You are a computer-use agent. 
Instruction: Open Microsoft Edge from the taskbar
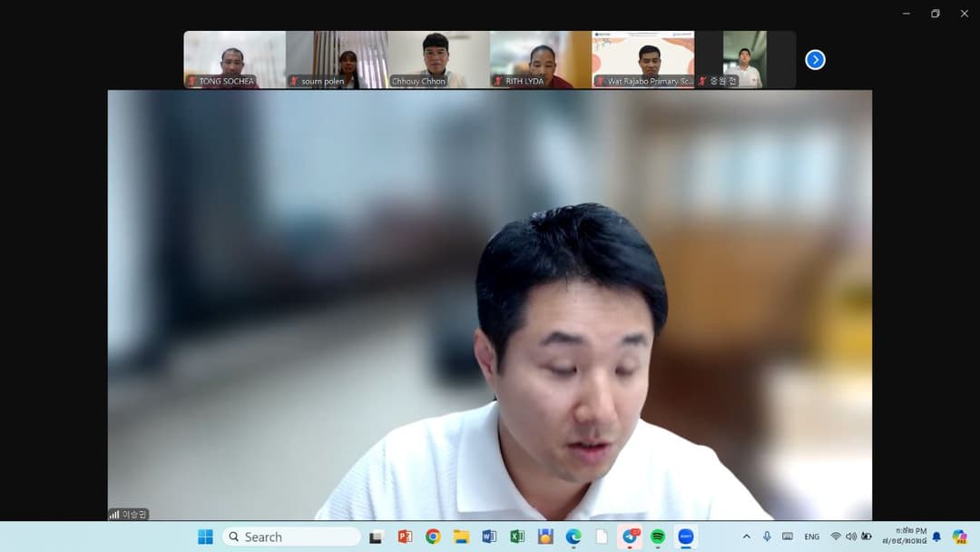(x=573, y=537)
